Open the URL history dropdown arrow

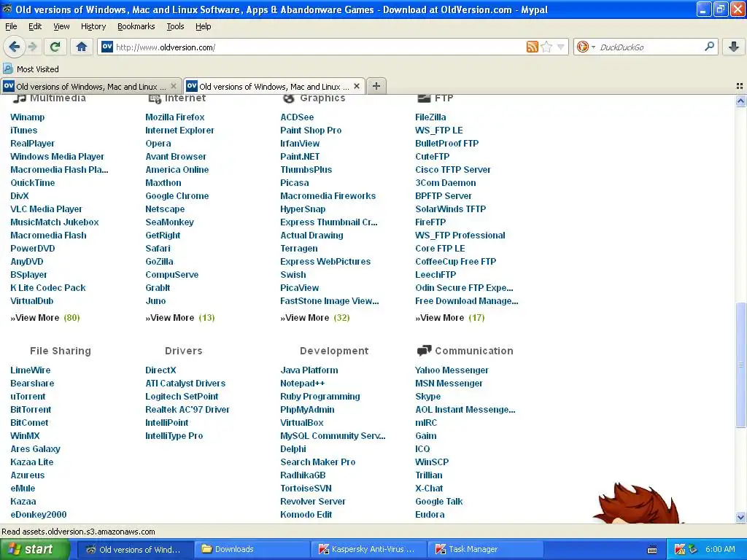coord(561,47)
